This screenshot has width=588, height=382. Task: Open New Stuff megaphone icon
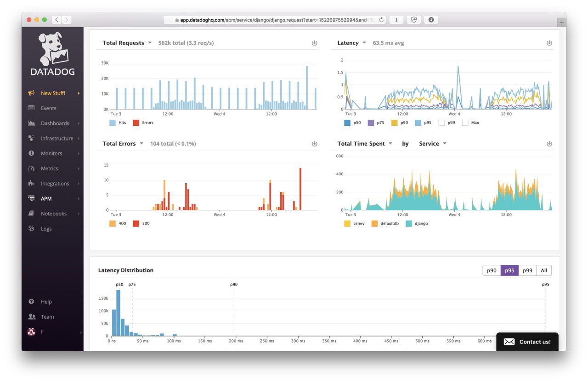tap(31, 93)
